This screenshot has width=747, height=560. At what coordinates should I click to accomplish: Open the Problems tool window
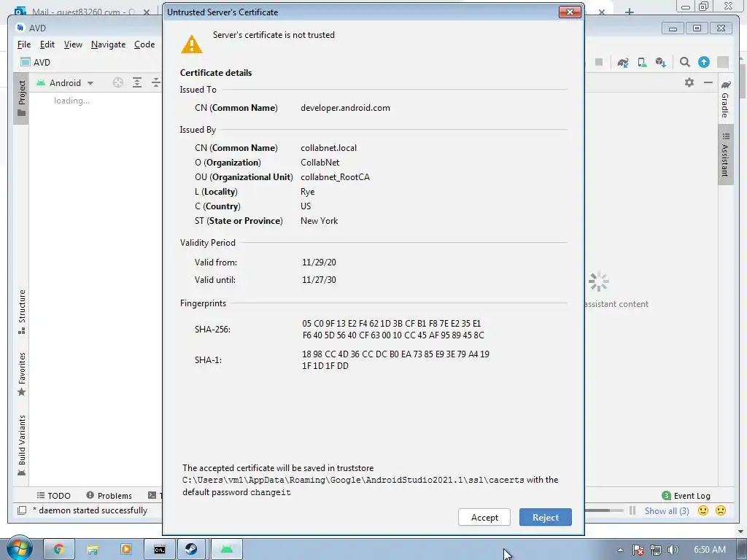pos(109,496)
